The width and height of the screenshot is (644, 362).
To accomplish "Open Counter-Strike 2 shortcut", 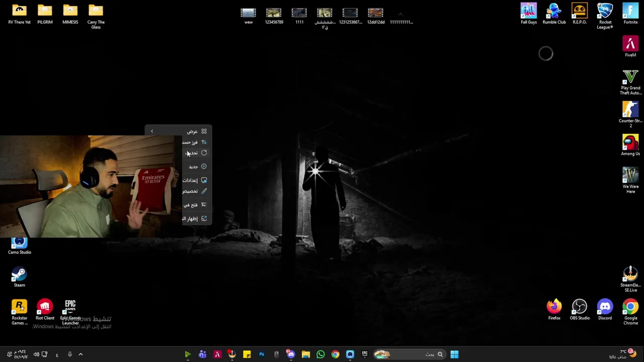I will (630, 115).
